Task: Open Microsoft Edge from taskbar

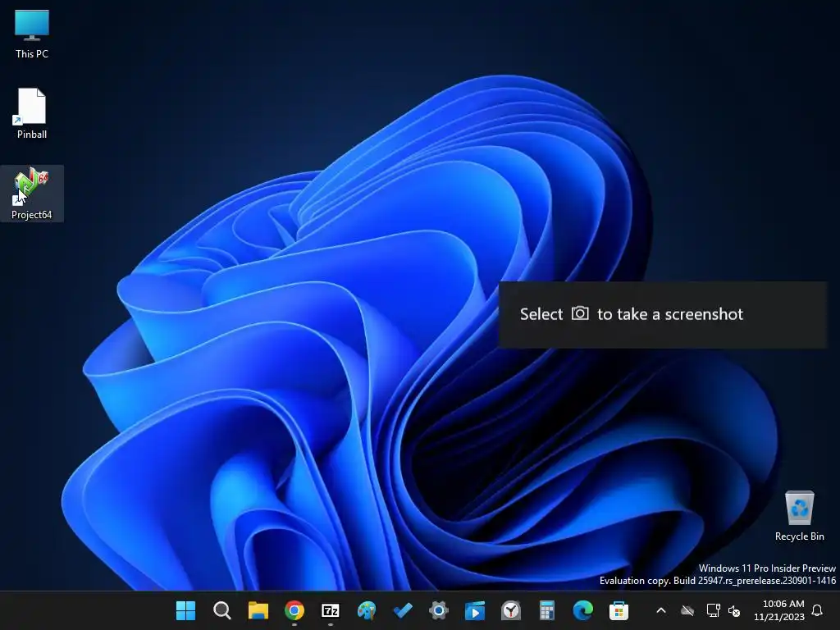Action: pyautogui.click(x=583, y=610)
